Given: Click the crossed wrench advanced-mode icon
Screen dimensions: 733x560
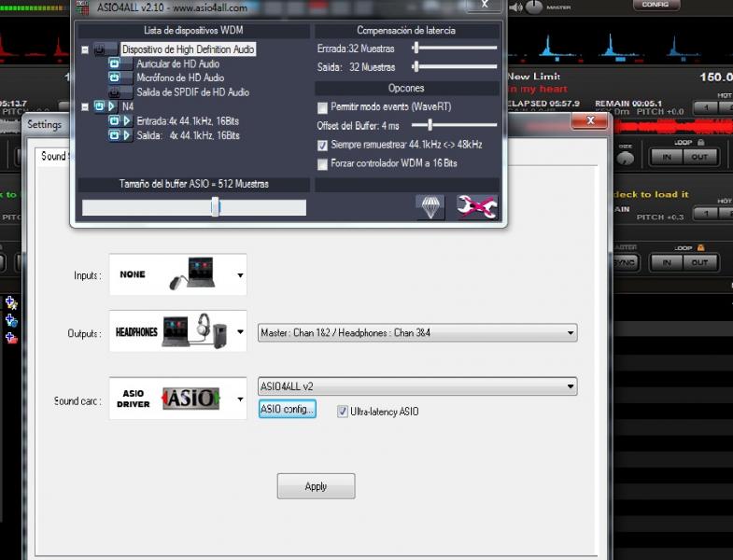Looking at the screenshot, I should 477,206.
